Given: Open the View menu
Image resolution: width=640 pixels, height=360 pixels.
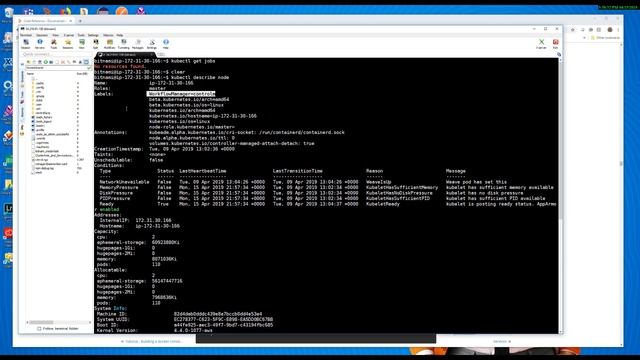Looking at the screenshot, I should click(x=56, y=35).
